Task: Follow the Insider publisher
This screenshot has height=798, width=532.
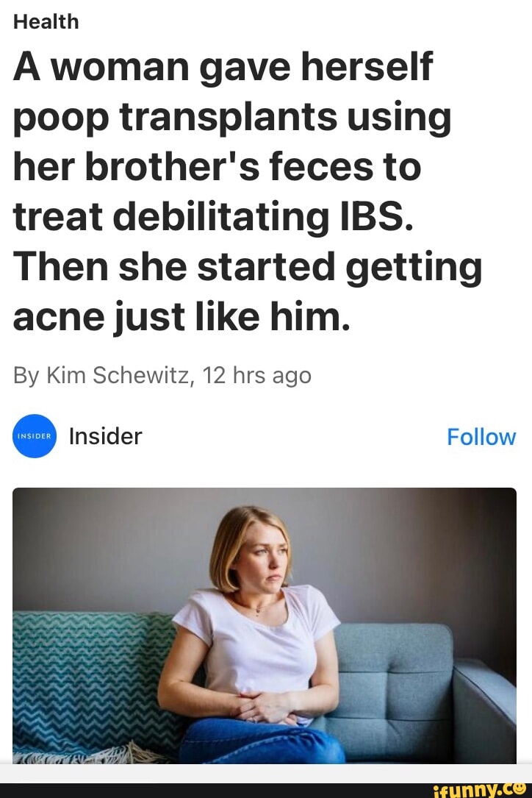Action: [x=481, y=437]
